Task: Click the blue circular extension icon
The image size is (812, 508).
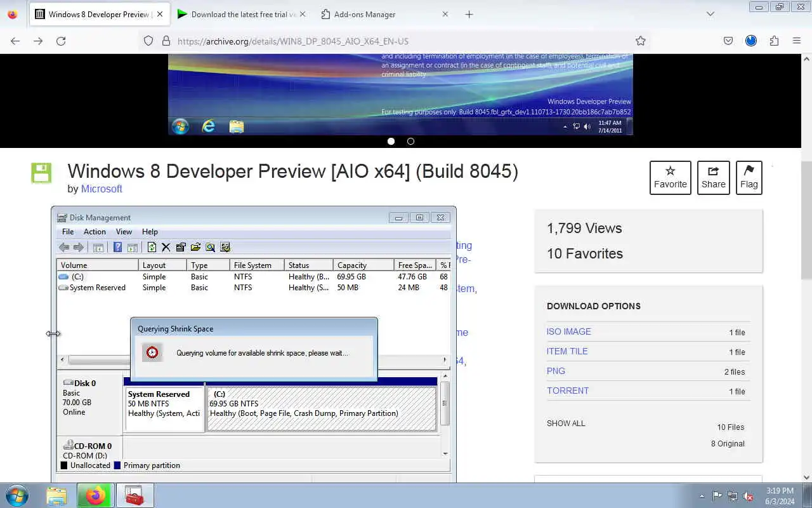Action: coord(751,41)
